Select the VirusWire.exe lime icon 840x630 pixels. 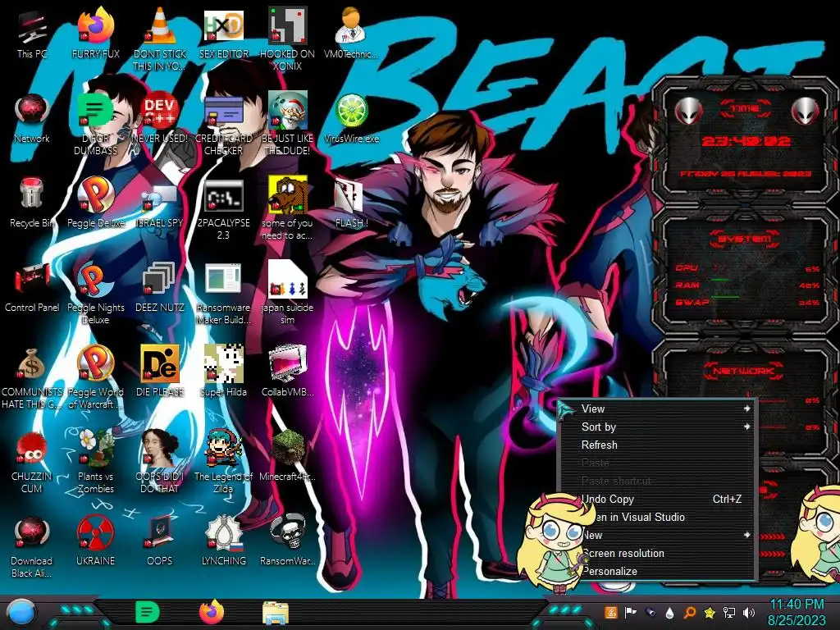coord(351,119)
